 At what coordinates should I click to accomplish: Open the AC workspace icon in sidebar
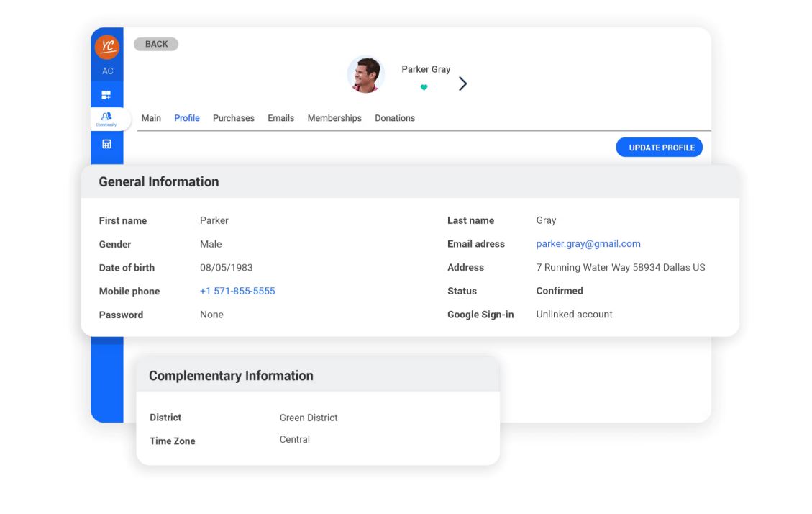106,70
